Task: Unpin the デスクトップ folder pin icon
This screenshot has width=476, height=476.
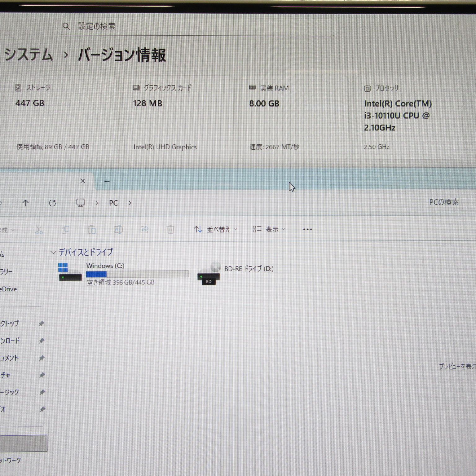Action: point(42,324)
